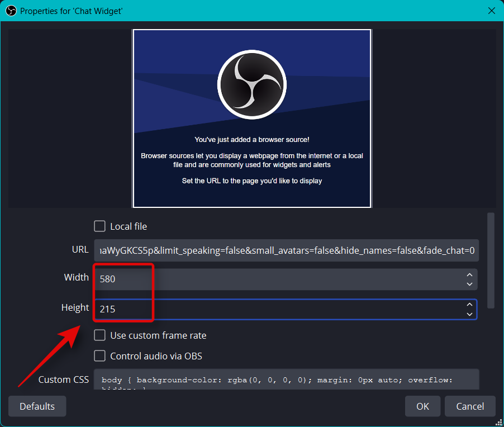Decrease Height with the down arrow
The width and height of the screenshot is (504, 427).
tap(469, 314)
